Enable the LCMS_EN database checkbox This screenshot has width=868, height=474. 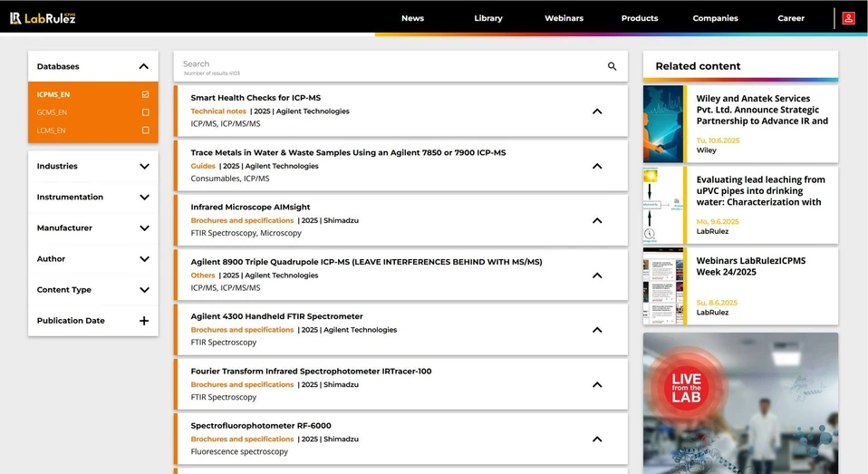(146, 131)
